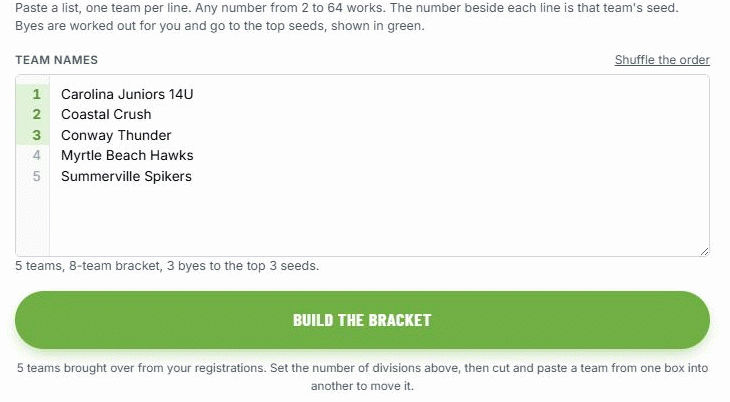
Task: Place cursor on Coastal Crush line
Action: 106,115
